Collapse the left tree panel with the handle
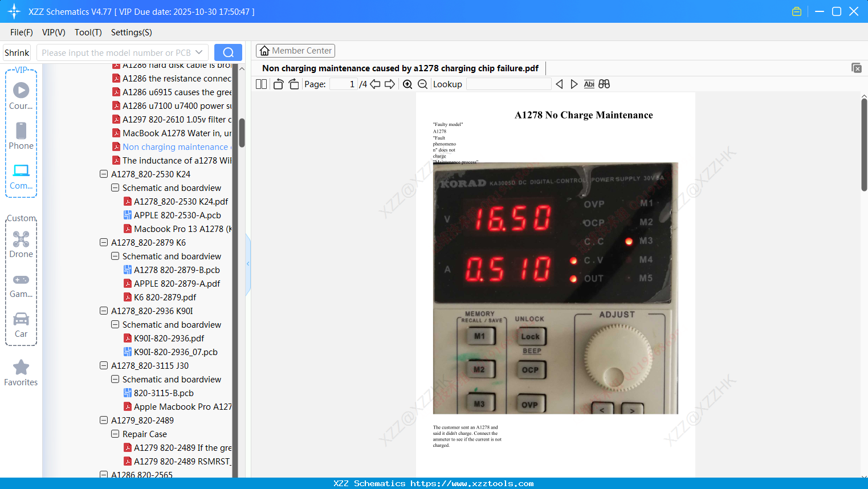Viewport: 868px width, 489px height. tap(248, 264)
